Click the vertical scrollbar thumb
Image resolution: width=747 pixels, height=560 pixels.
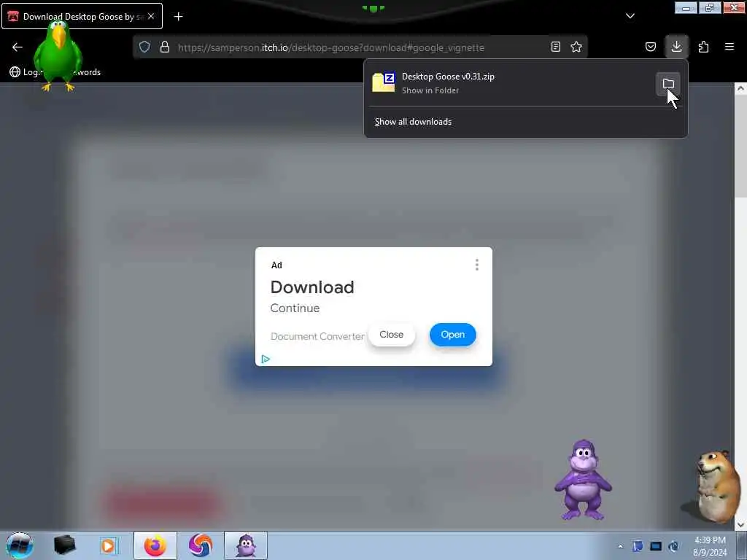click(x=740, y=146)
